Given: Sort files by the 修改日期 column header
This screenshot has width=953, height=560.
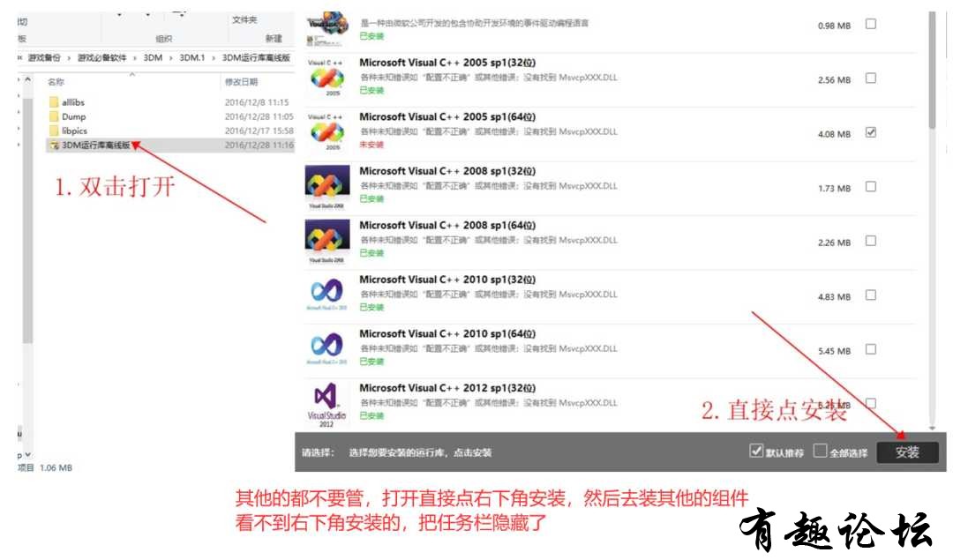Looking at the screenshot, I should pos(241,82).
